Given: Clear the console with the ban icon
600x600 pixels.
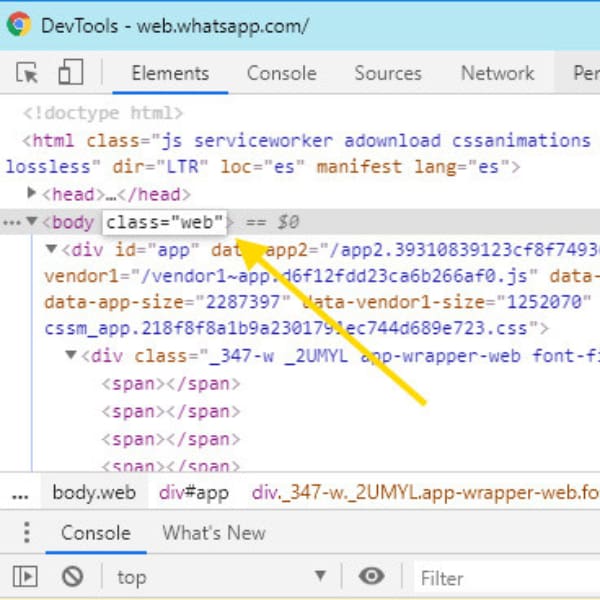Looking at the screenshot, I should [x=72, y=576].
